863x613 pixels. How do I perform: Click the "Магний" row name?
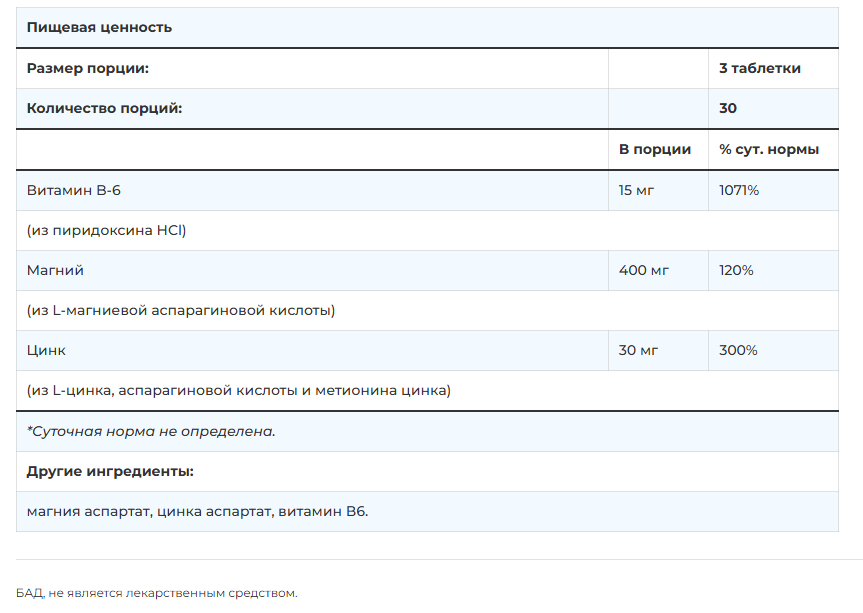(x=55, y=270)
